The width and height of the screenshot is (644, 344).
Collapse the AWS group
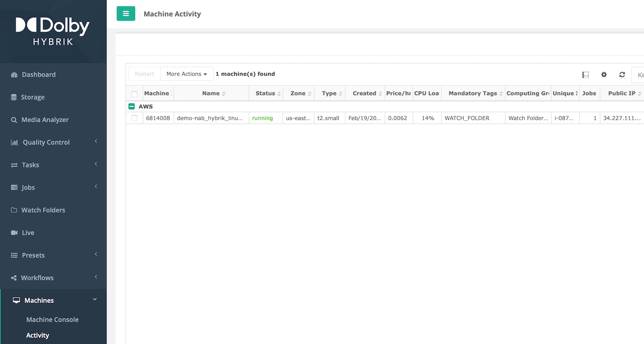131,106
